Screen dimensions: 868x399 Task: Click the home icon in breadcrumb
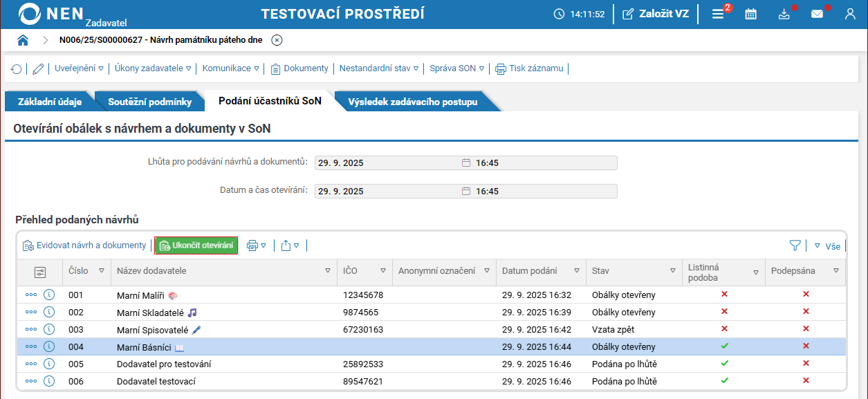click(x=23, y=40)
